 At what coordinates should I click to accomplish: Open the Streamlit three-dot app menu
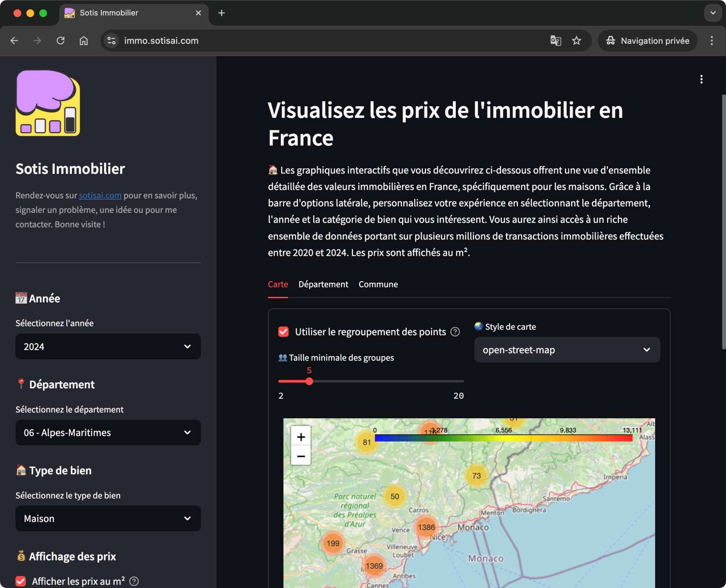pos(701,79)
